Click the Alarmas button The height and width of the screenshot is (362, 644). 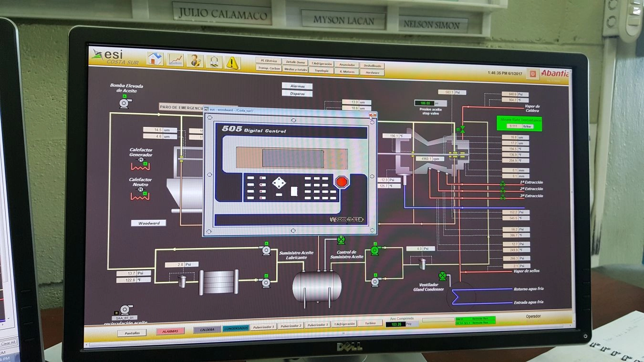pos(297,86)
